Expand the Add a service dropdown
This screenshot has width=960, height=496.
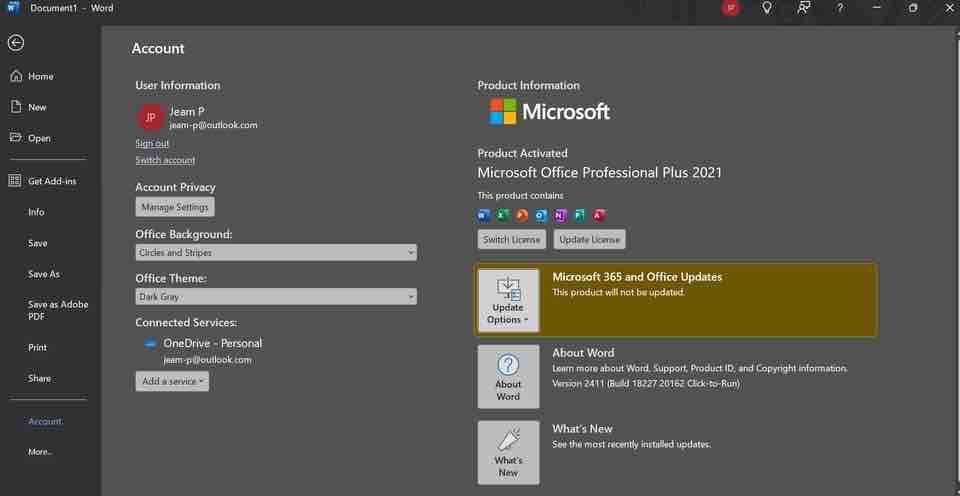pyautogui.click(x=172, y=381)
